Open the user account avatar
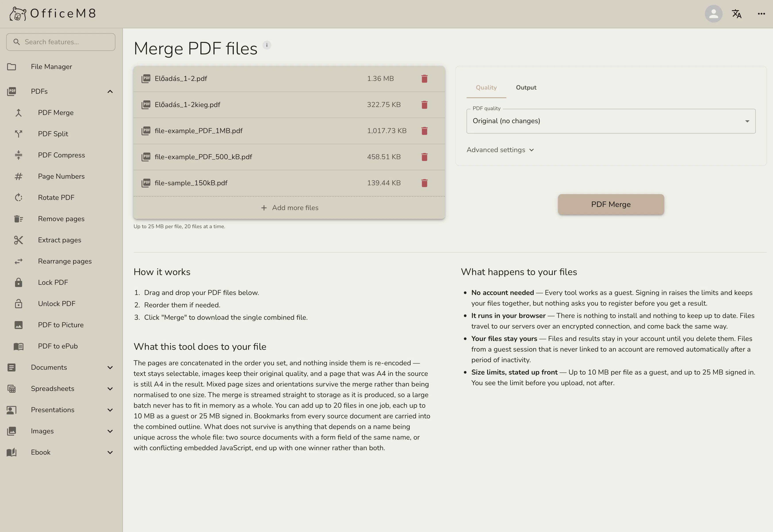Screen dimensions: 773x532 click(713, 14)
